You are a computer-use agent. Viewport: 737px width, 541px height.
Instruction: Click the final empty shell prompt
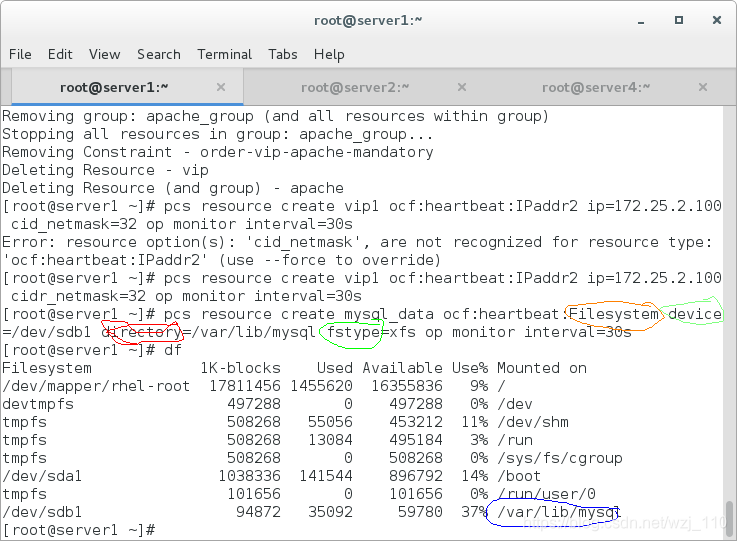point(78,530)
